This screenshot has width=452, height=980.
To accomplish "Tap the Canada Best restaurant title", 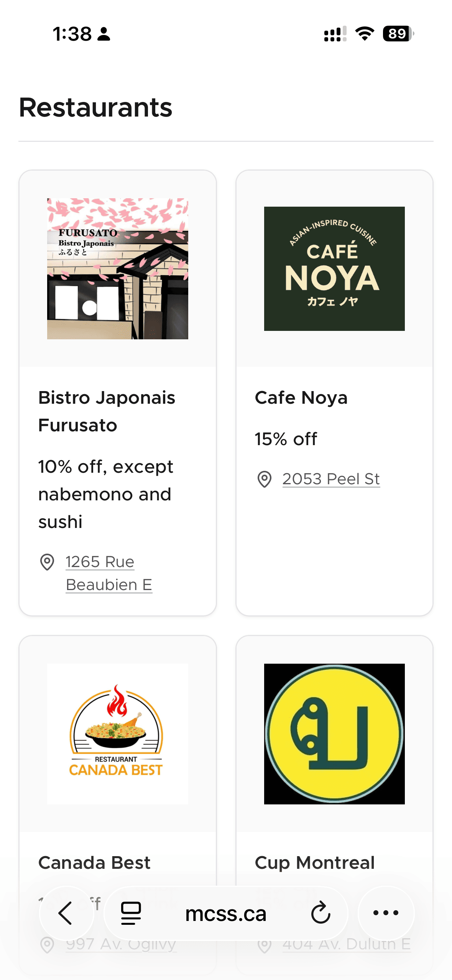I will [94, 863].
